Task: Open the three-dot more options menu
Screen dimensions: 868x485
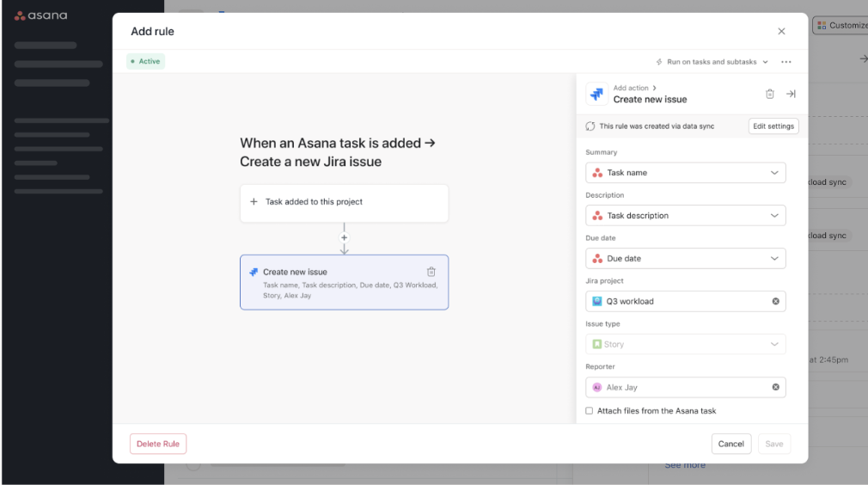Action: 786,62
